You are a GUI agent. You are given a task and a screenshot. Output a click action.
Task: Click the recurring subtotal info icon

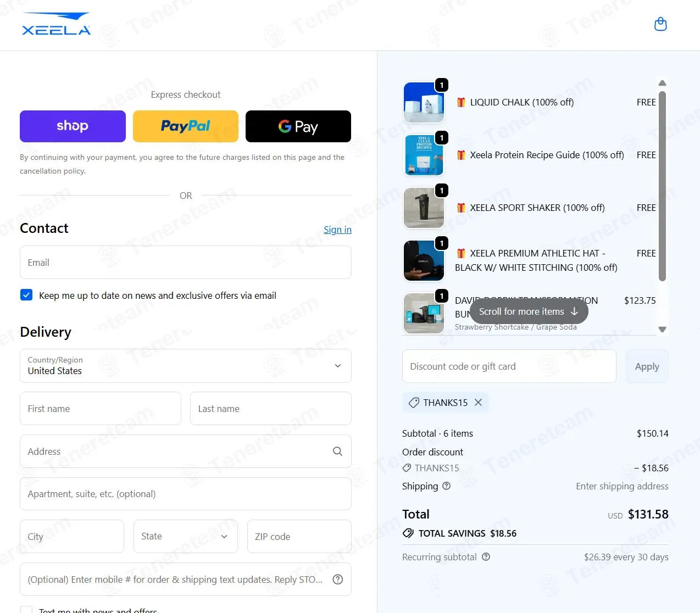486,557
